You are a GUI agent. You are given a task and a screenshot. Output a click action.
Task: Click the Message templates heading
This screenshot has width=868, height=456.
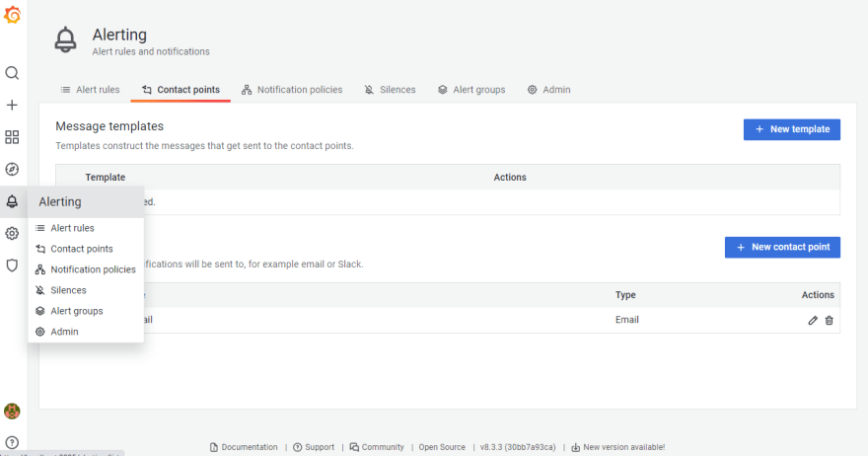109,126
